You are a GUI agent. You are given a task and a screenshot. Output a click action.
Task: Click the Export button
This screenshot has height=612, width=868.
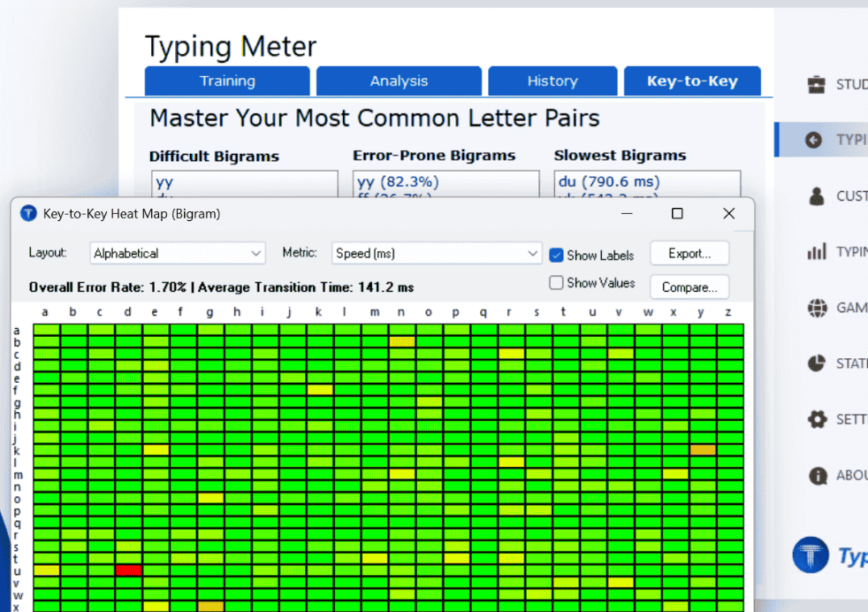[689, 252]
